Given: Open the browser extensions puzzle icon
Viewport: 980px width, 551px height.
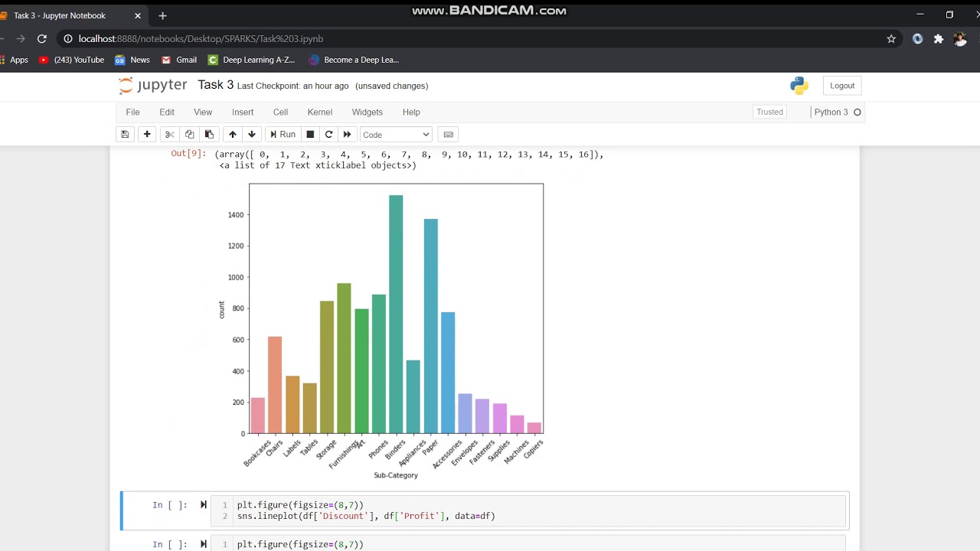Looking at the screenshot, I should tap(939, 38).
